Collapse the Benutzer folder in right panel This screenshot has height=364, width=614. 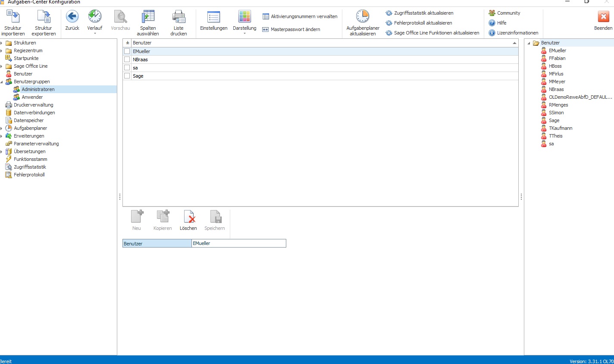(x=529, y=43)
